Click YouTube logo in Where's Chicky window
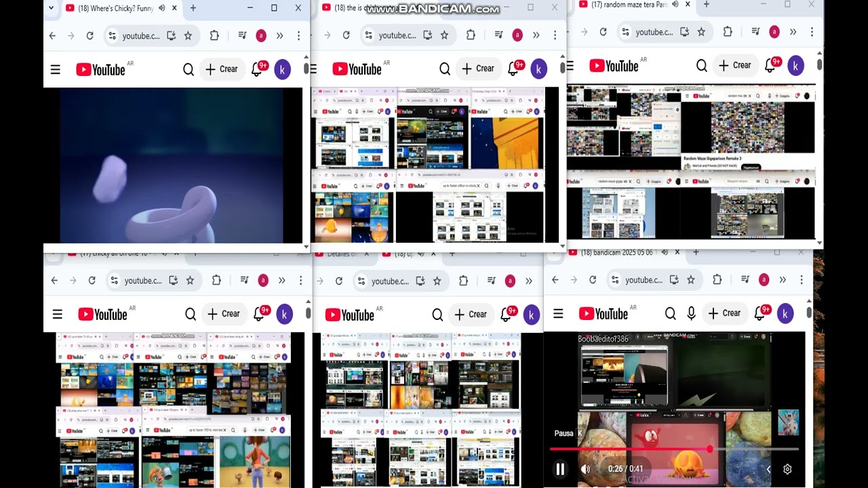The height and width of the screenshot is (488, 868). pyautogui.click(x=100, y=70)
